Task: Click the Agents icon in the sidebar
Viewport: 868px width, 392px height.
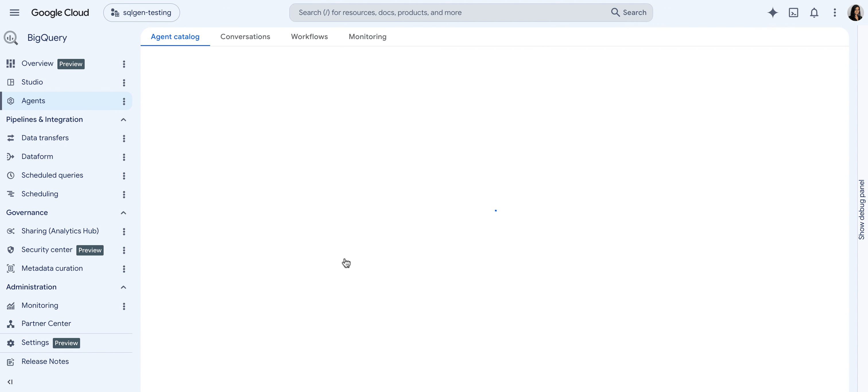Action: [x=11, y=101]
